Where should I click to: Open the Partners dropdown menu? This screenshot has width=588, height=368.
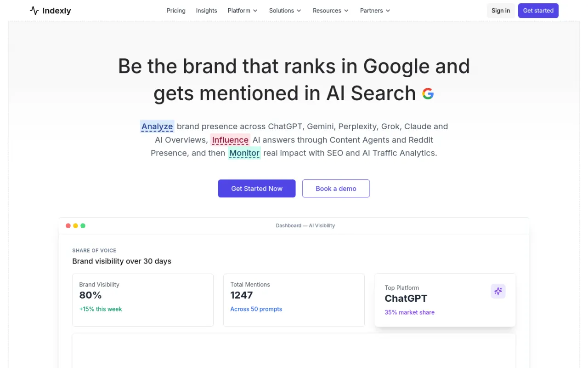(x=375, y=11)
